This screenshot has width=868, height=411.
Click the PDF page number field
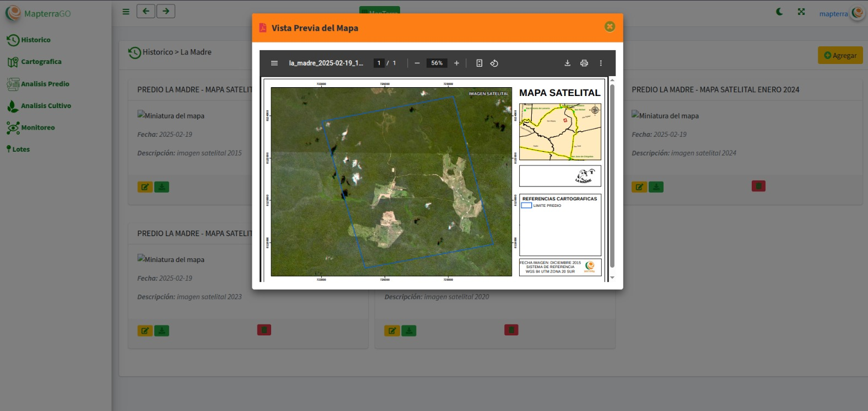tap(379, 63)
